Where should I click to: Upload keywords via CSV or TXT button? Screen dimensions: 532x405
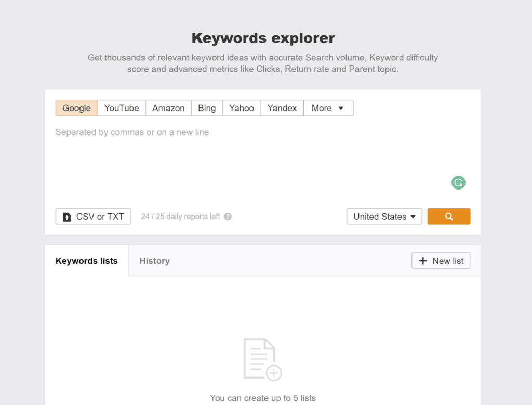pyautogui.click(x=94, y=217)
